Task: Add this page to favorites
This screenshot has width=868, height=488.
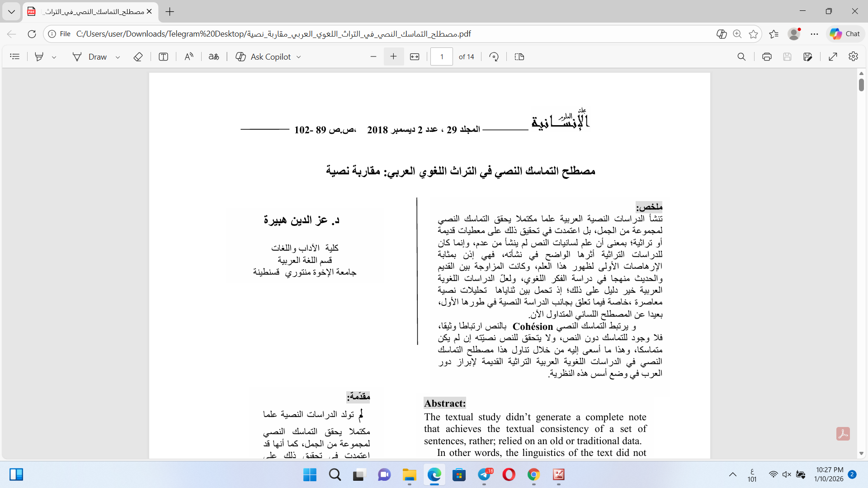Action: click(x=753, y=34)
